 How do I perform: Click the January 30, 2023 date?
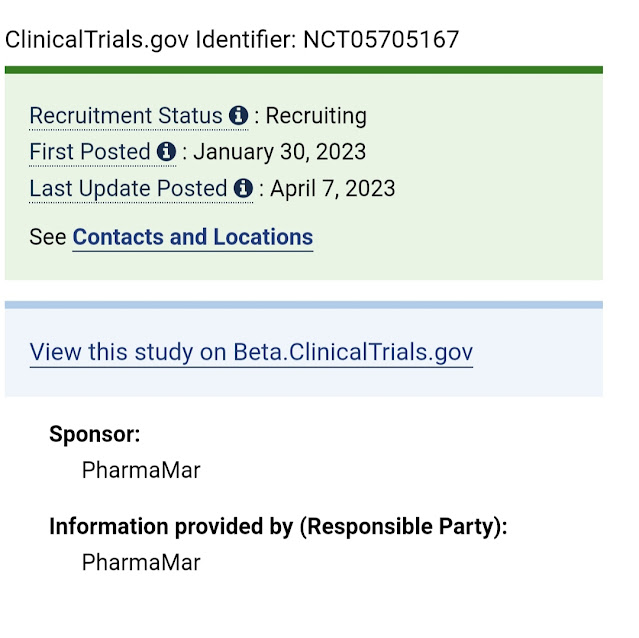(279, 152)
